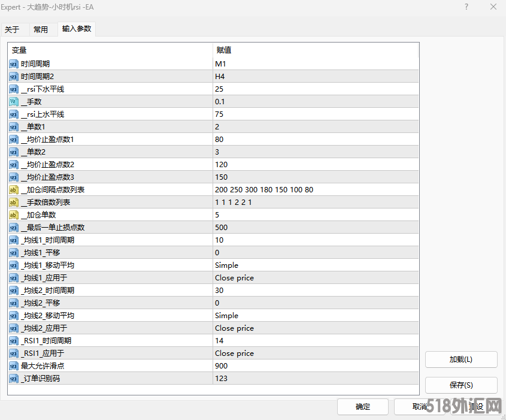506x420 pixels.
Task: Click the double-type icon beside _手数
Action: [14, 102]
